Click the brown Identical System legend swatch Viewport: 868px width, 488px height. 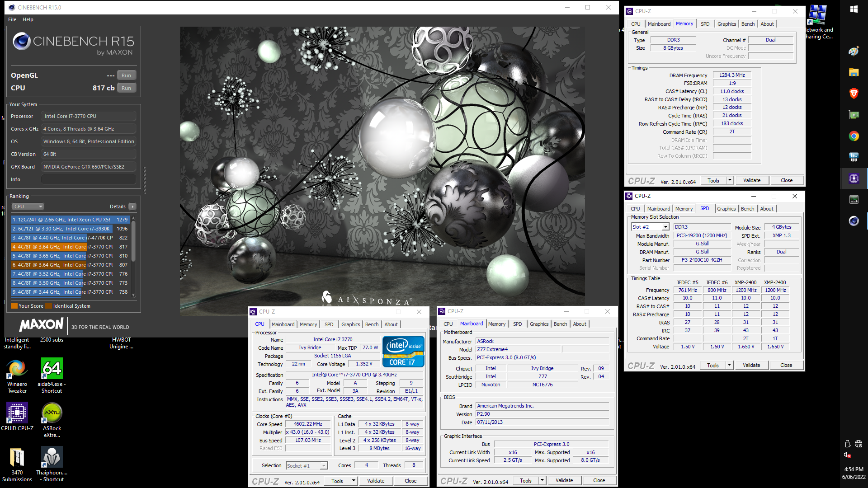(49, 306)
